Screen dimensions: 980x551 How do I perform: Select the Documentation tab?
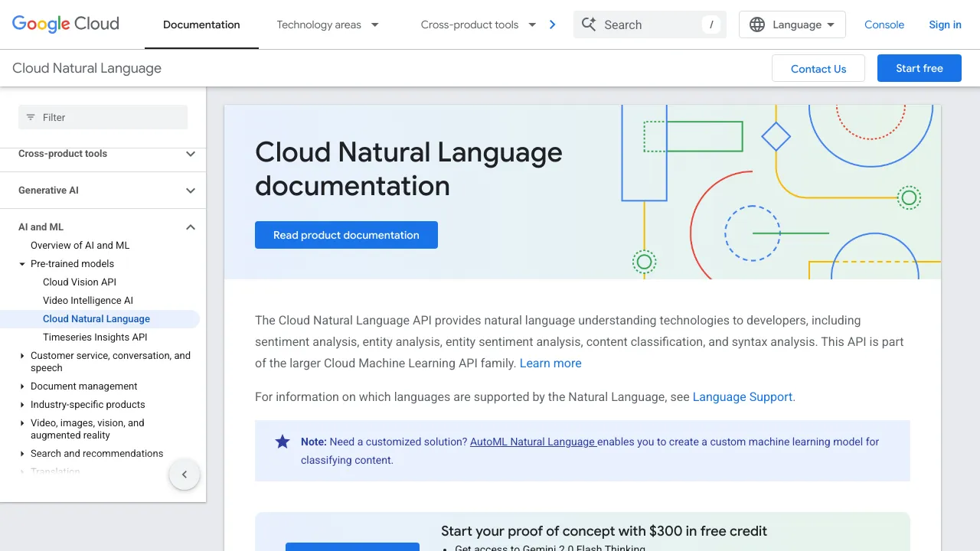pyautogui.click(x=201, y=24)
